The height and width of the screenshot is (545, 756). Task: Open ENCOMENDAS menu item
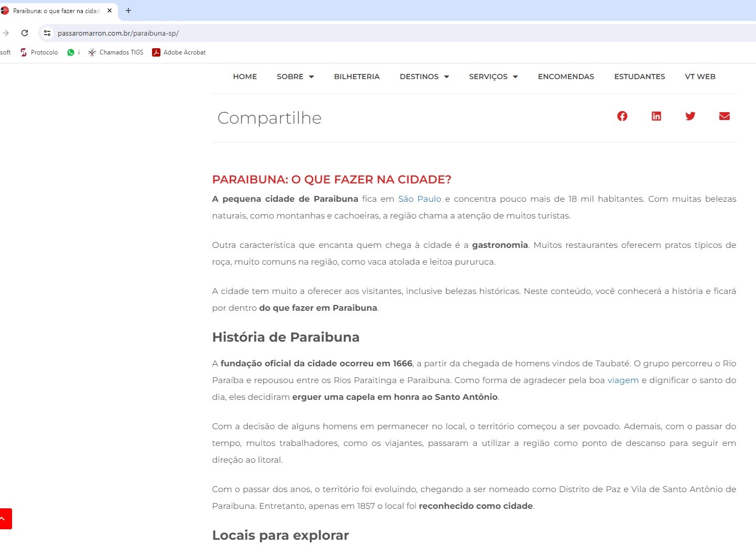pos(566,77)
